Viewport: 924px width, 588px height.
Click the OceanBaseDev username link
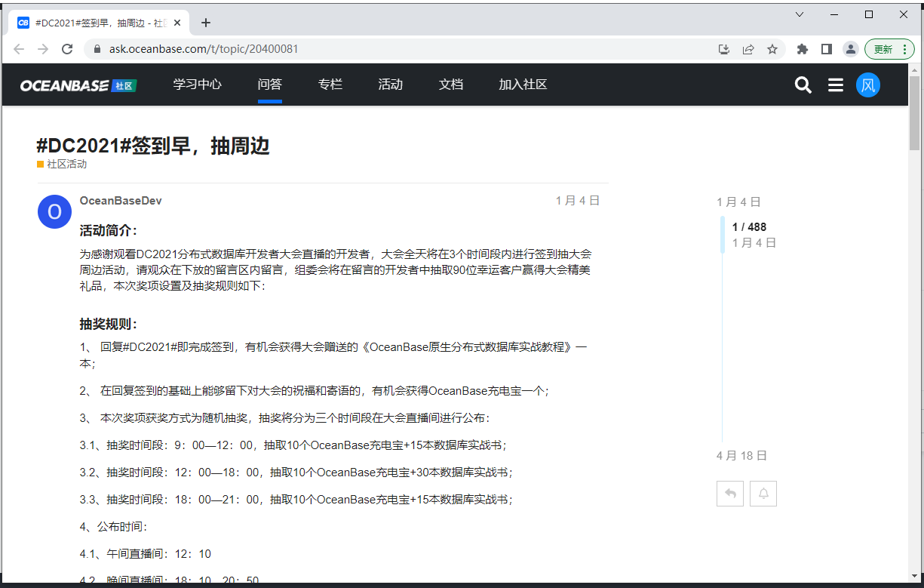coord(121,201)
